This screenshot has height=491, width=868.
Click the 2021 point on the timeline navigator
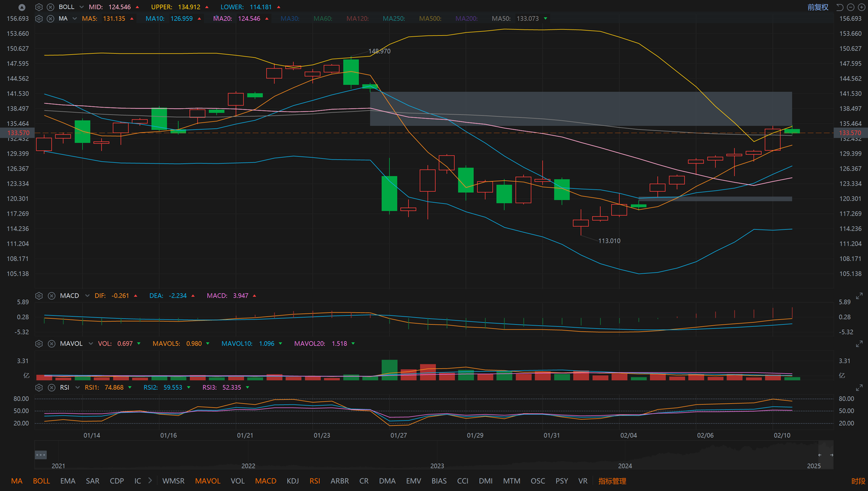click(58, 466)
